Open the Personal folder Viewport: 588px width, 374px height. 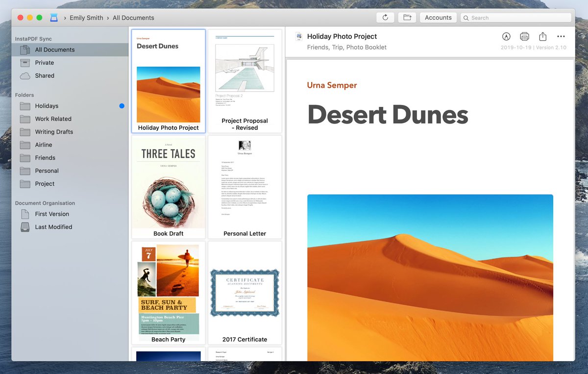coord(70,171)
